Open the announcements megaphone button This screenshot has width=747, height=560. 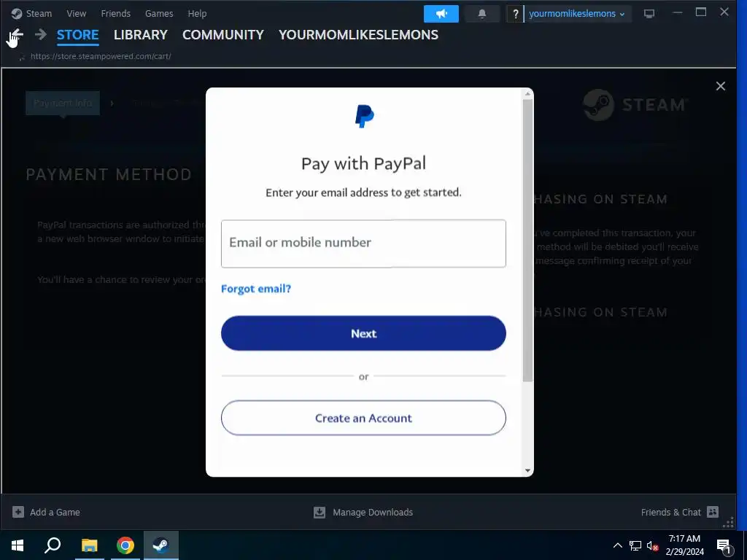(441, 14)
